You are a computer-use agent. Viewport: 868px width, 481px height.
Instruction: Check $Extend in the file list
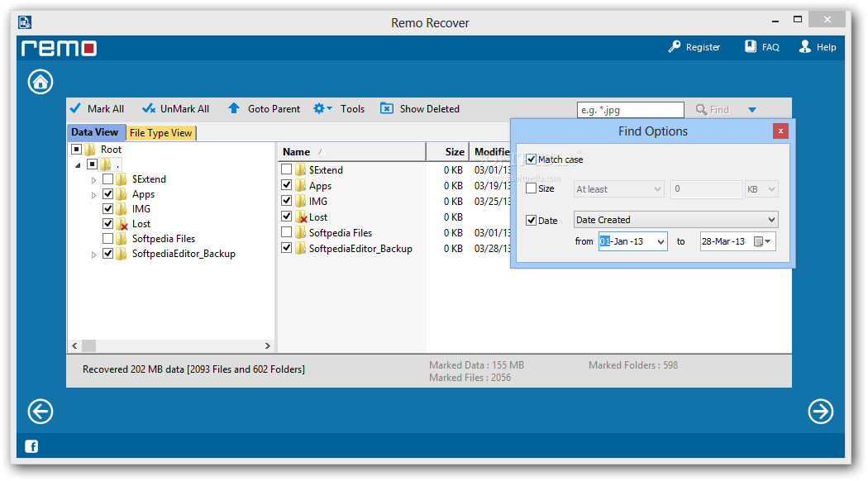click(x=287, y=169)
